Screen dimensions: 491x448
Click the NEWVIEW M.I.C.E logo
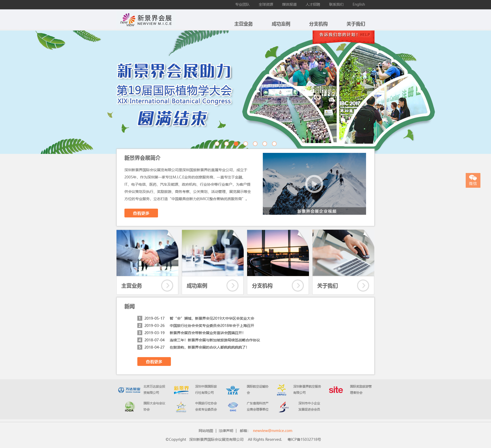pos(146,20)
